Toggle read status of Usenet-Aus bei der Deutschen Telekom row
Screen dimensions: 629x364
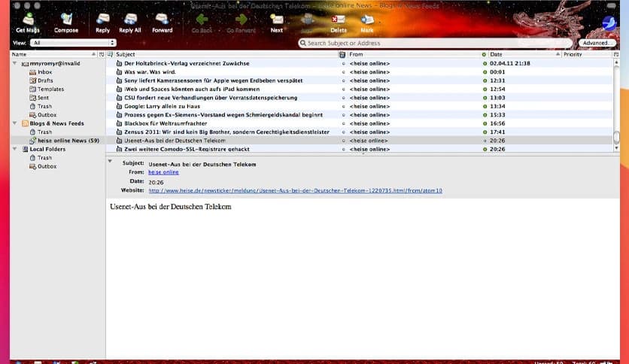point(485,141)
